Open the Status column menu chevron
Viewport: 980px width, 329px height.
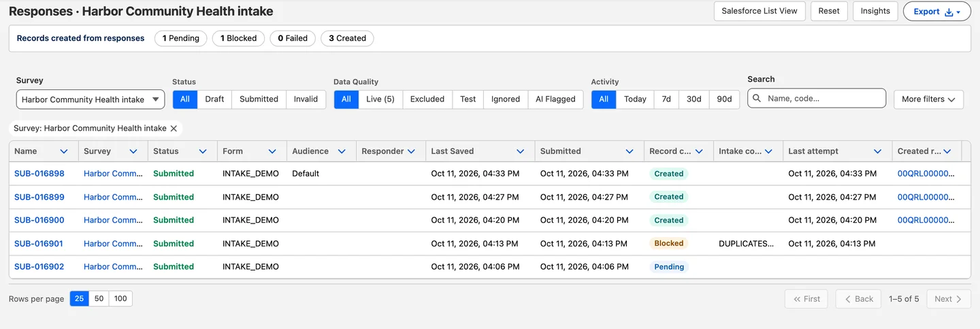pyautogui.click(x=203, y=151)
